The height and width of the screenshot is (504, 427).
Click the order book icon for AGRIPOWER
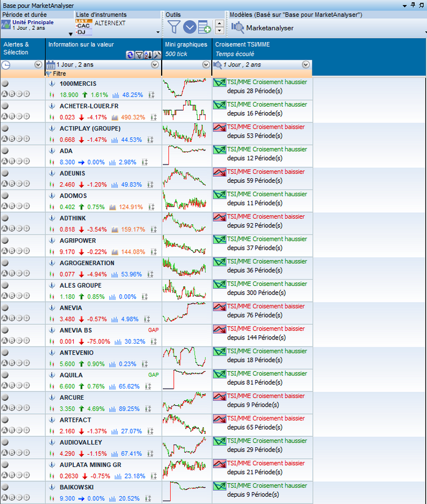pyautogui.click(x=154, y=252)
